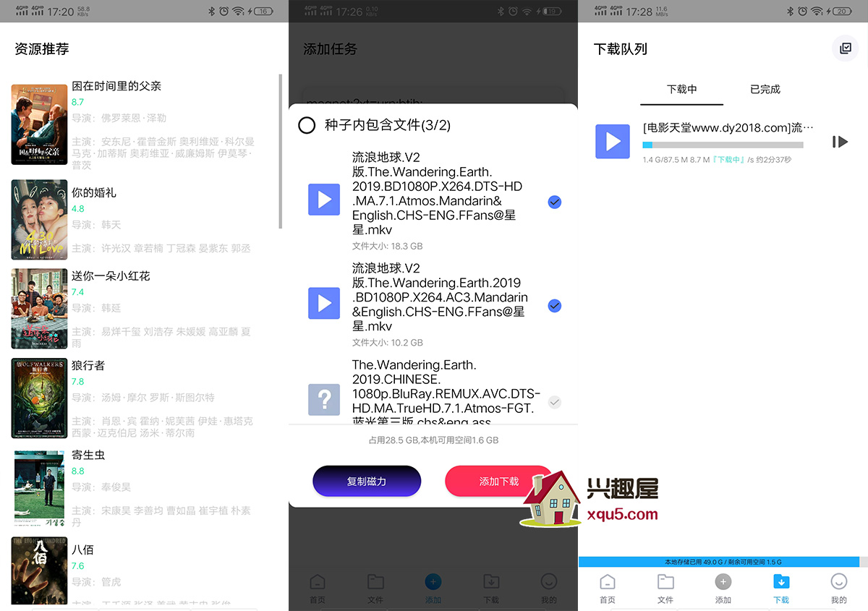The image size is (868, 611).
Task: Click the 电影天堂 download progress bar
Action: coord(723,145)
